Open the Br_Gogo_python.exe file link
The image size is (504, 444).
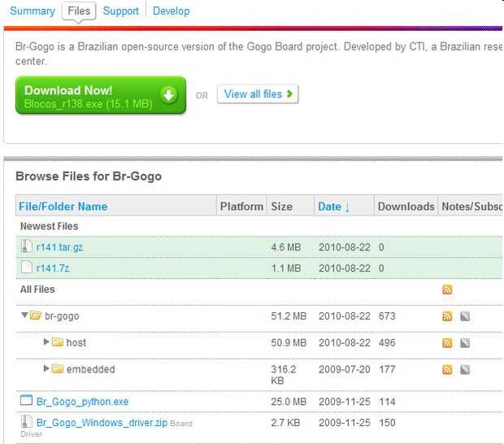[x=82, y=402]
